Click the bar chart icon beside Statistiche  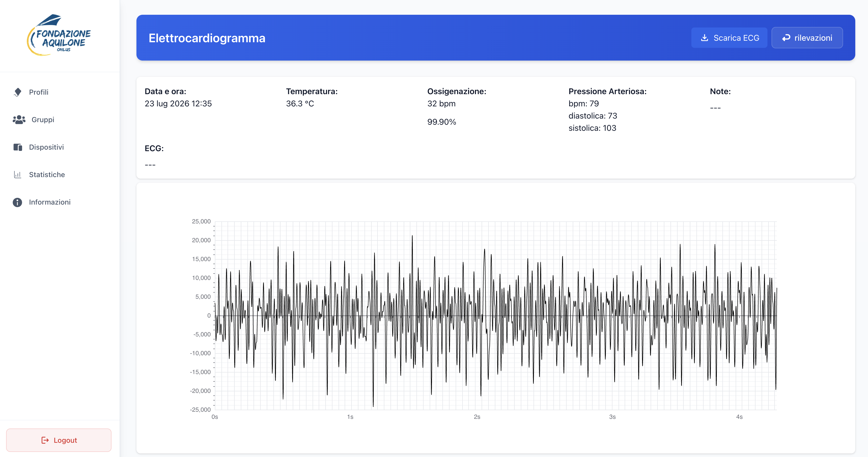coord(18,175)
